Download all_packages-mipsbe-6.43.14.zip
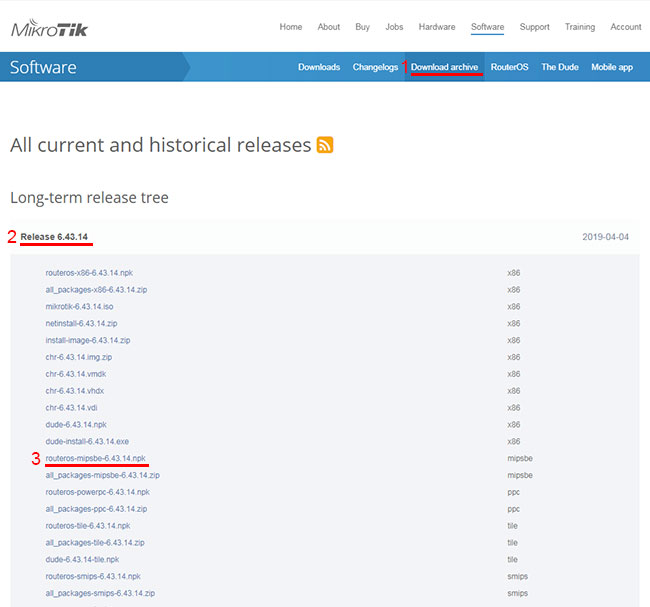 (x=102, y=475)
